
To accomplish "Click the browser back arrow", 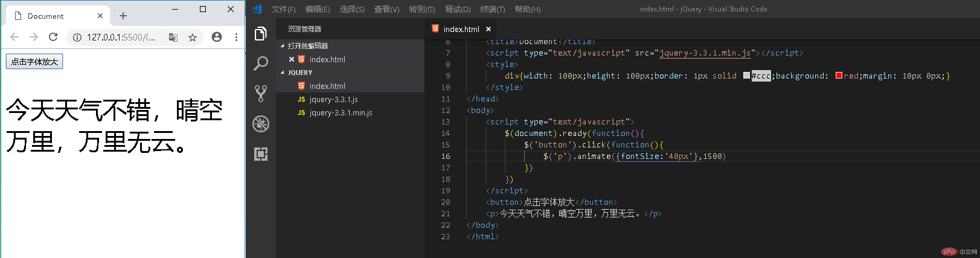I will [14, 37].
